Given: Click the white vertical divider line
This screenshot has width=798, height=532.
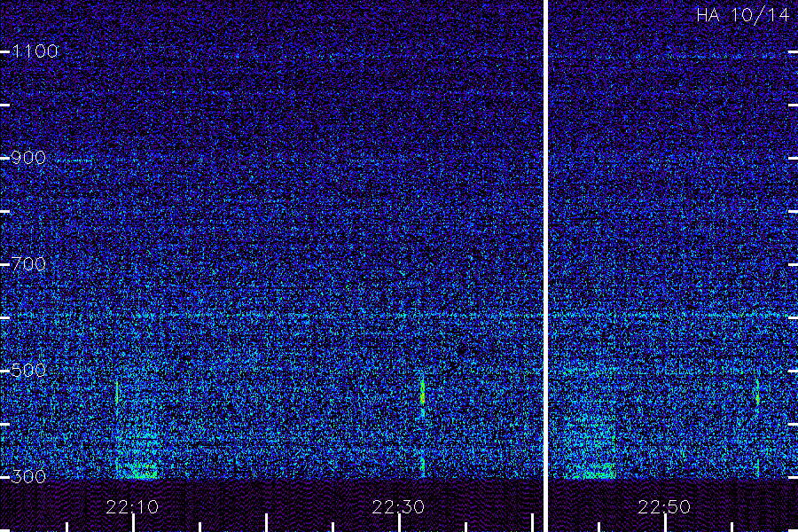Looking at the screenshot, I should pyautogui.click(x=545, y=266).
